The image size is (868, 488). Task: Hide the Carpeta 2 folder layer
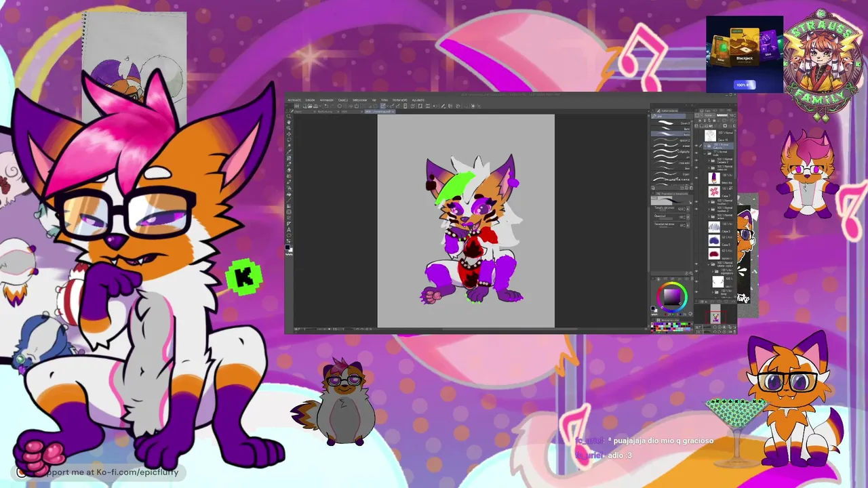697,159
